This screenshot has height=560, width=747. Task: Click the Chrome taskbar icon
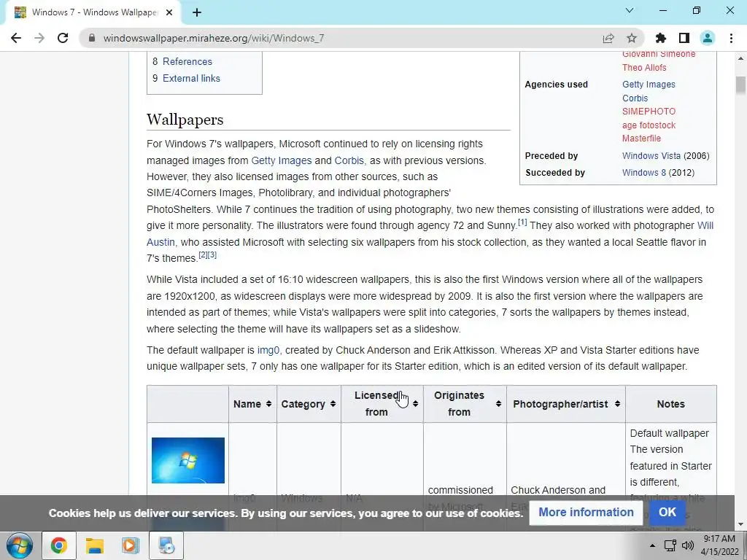[58, 545]
